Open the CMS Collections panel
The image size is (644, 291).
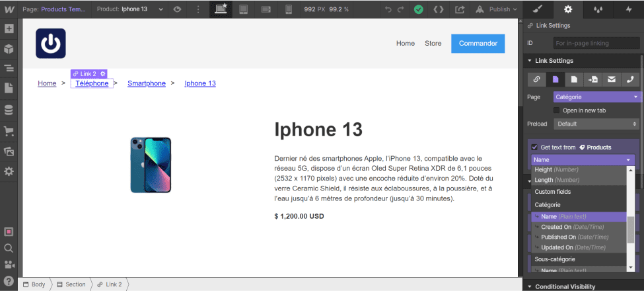9,110
